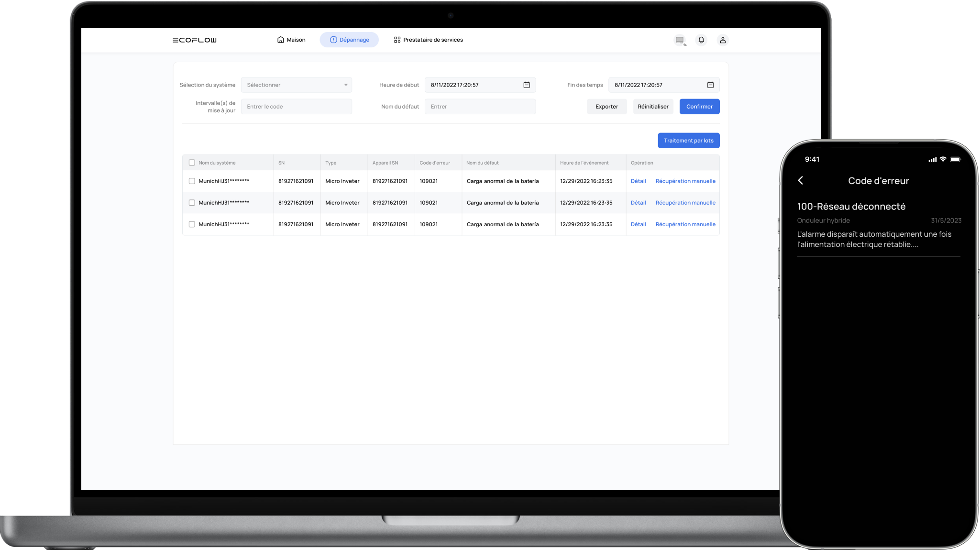980x550 pixels.
Task: Open calendar picker for Heure de début
Action: [x=526, y=85]
